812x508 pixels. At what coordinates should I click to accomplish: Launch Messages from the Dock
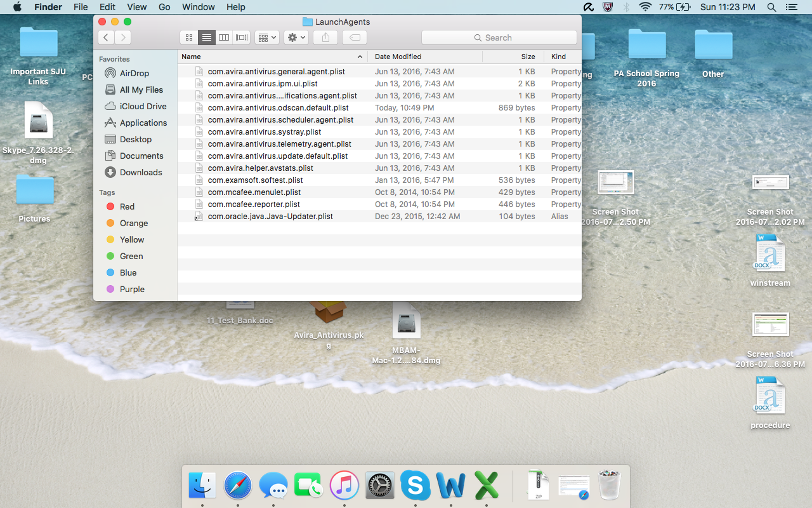(x=273, y=487)
